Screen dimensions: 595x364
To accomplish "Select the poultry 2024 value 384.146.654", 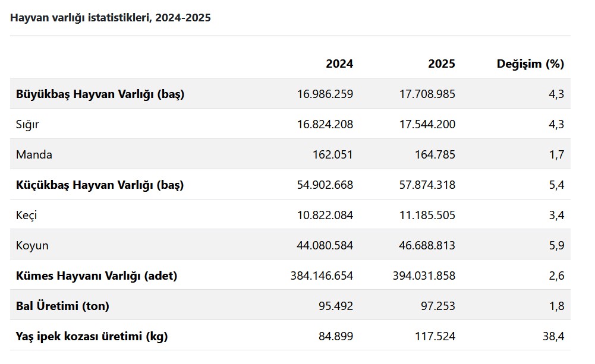I will [x=322, y=276].
